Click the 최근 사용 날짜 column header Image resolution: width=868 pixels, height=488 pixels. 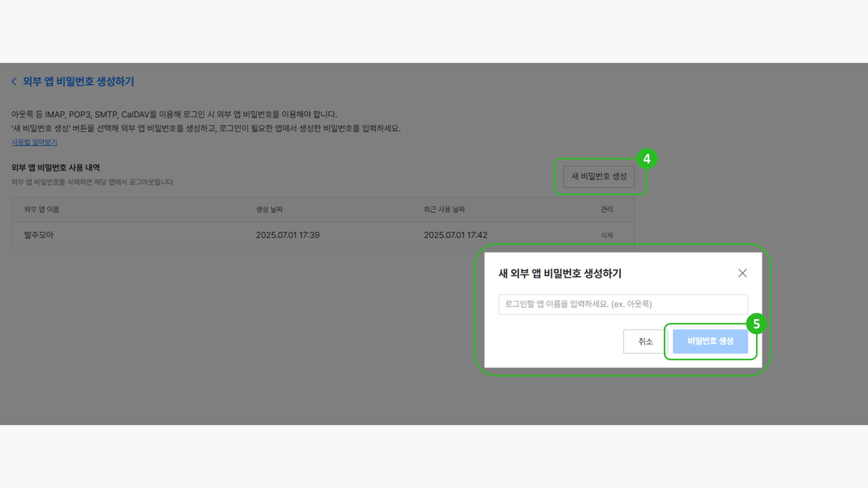pyautogui.click(x=444, y=210)
